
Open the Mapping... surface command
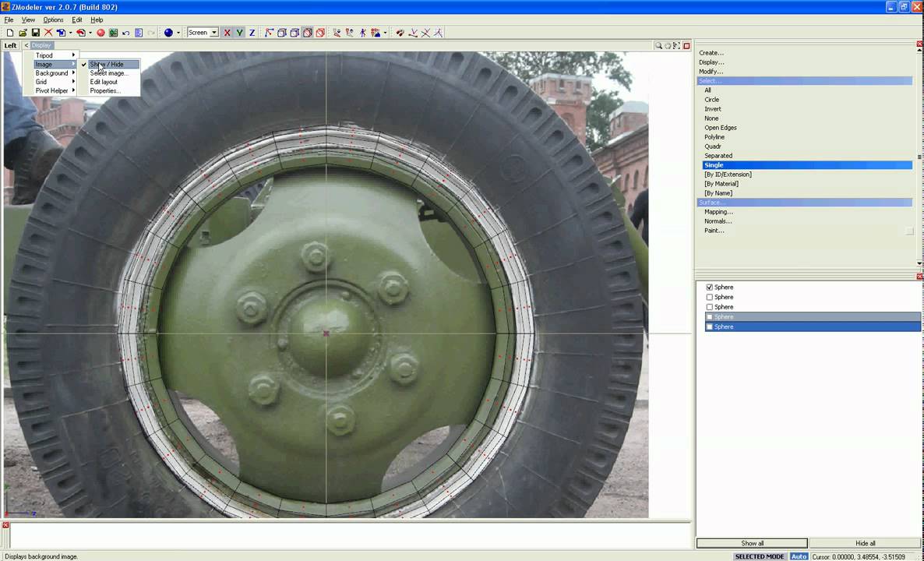718,212
